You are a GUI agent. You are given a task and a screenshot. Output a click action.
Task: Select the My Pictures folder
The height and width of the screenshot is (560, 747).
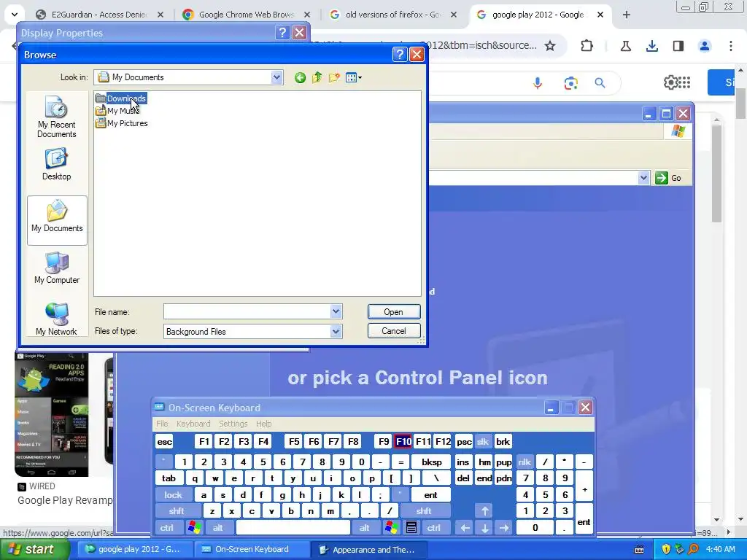122,123
